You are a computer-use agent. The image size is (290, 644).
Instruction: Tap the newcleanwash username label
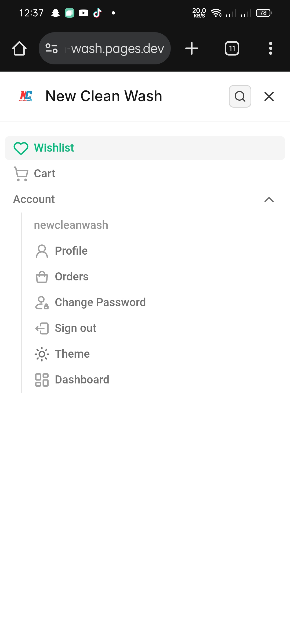tap(71, 225)
